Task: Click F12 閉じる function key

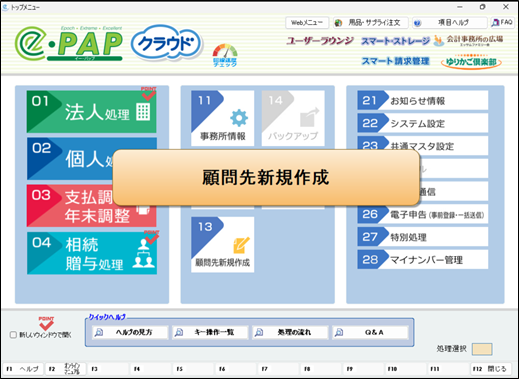Action: coord(490,369)
